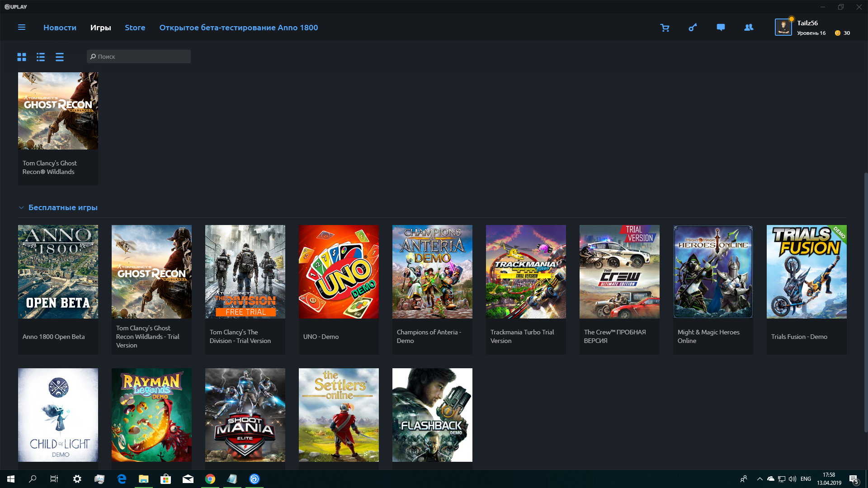The width and height of the screenshot is (868, 488).
Task: Open the Store tab
Action: pos(135,28)
